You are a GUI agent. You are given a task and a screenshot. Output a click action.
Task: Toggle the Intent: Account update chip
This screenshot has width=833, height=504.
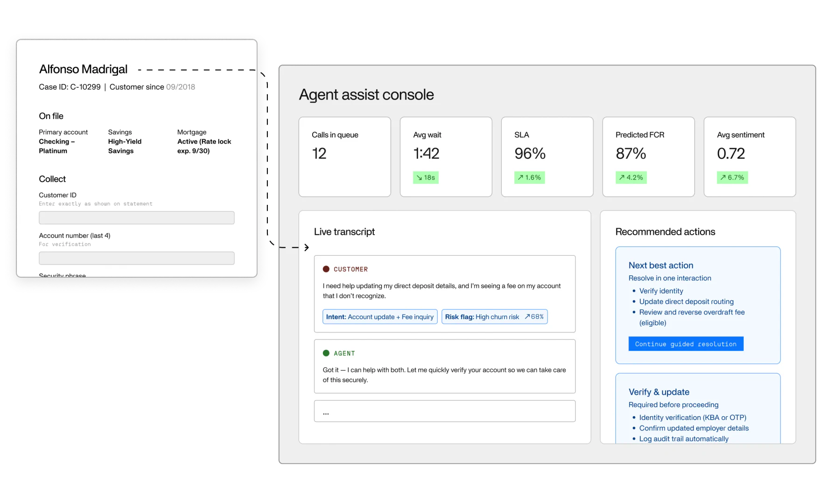(379, 316)
